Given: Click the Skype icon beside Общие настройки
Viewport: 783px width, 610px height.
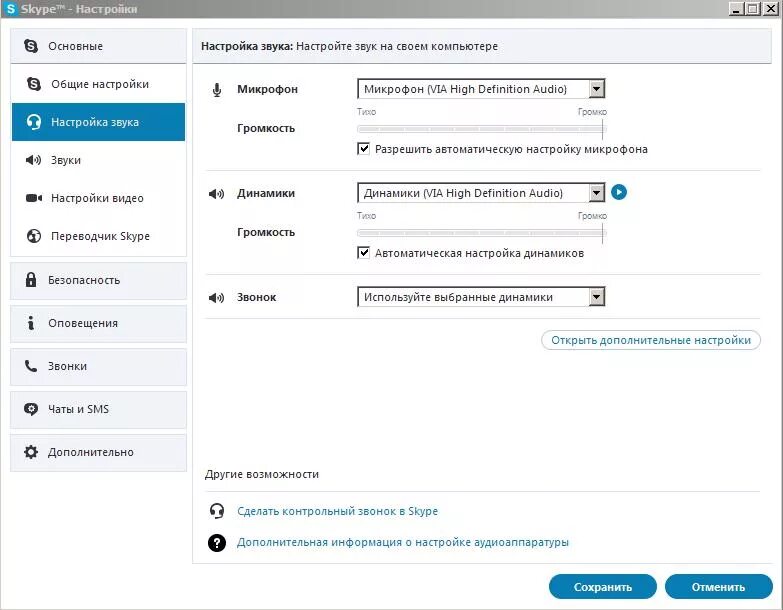Looking at the screenshot, I should click(x=34, y=84).
